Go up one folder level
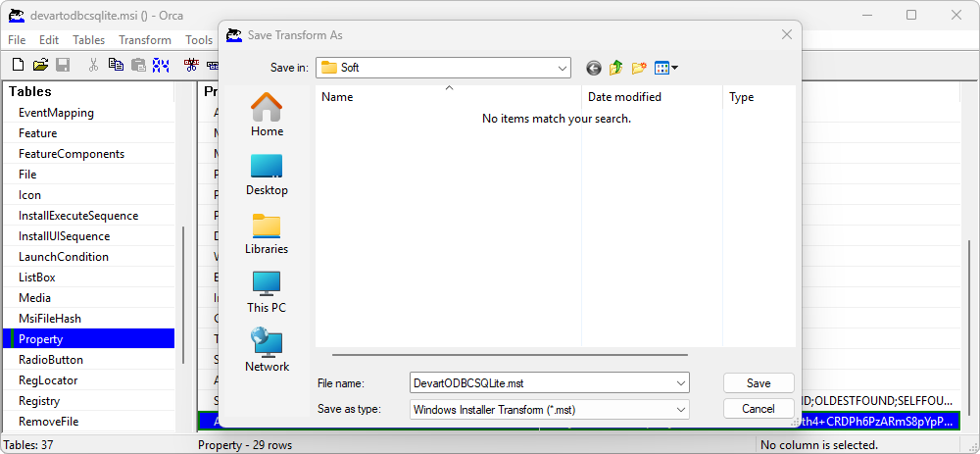The height and width of the screenshot is (454, 980). [x=616, y=68]
